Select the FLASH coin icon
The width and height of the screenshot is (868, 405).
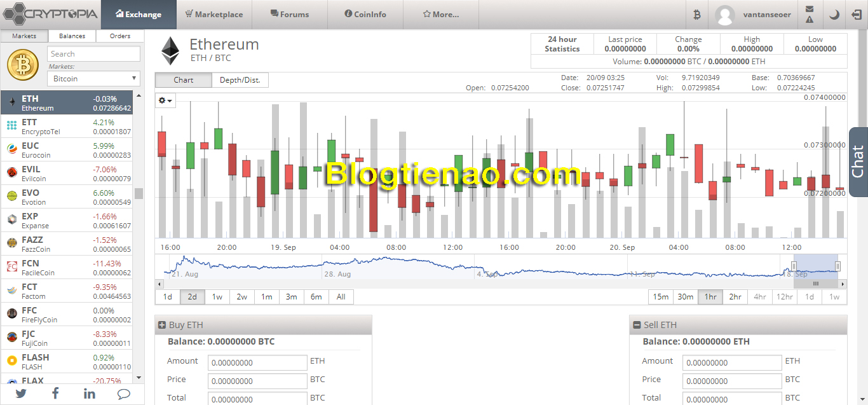point(11,361)
